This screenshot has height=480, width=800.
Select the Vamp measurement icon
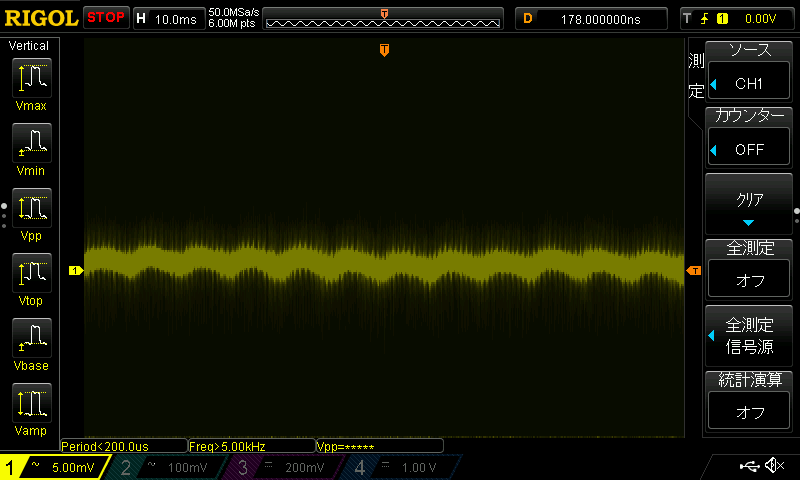pos(32,403)
